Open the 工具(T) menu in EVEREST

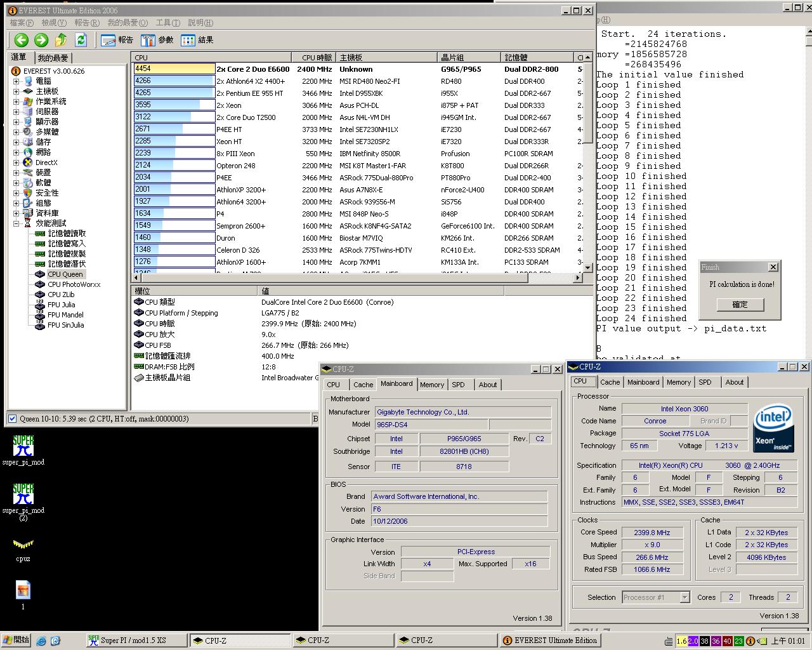click(x=168, y=23)
